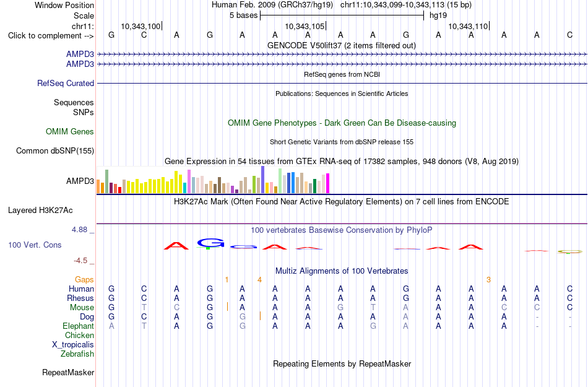
Task: Click the violet-pink GTEx expression bar
Action: tap(189, 181)
